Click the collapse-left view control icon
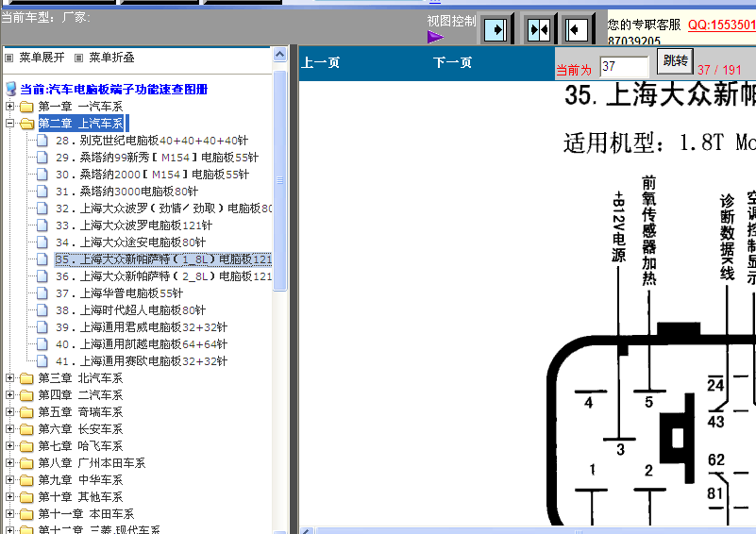 (576, 30)
